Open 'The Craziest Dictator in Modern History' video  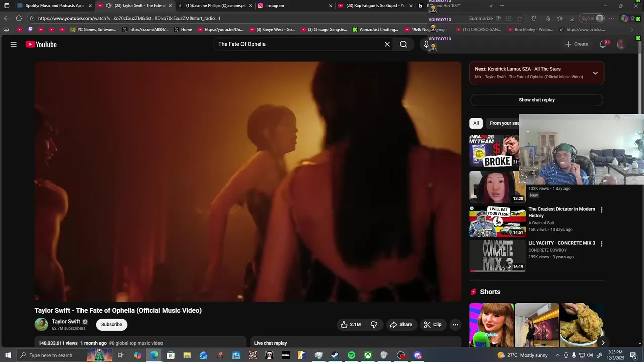tap(561, 212)
